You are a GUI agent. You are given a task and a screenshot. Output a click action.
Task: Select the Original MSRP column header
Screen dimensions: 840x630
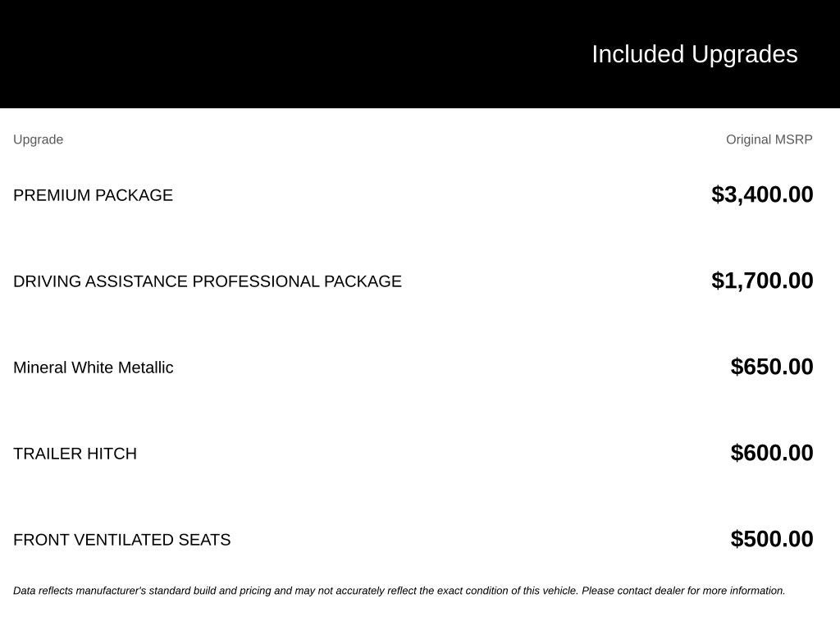(x=769, y=139)
